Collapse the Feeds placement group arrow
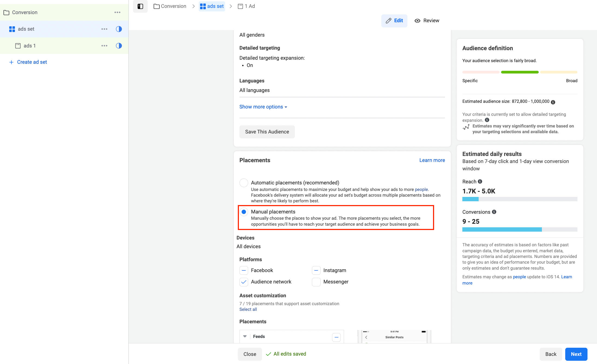 point(245,336)
